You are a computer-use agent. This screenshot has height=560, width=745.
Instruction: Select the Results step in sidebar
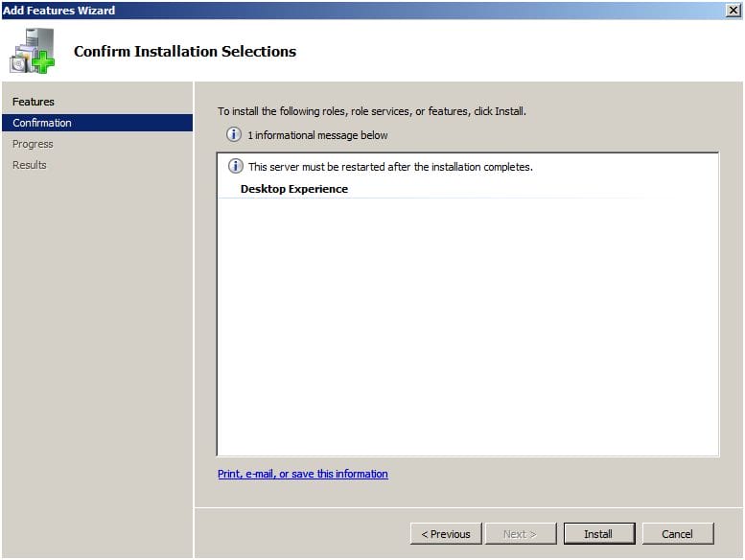click(30, 165)
